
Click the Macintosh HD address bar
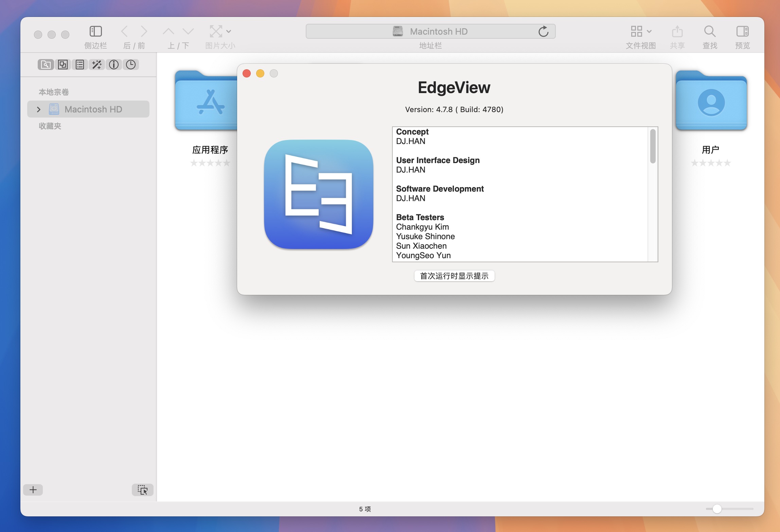click(430, 31)
